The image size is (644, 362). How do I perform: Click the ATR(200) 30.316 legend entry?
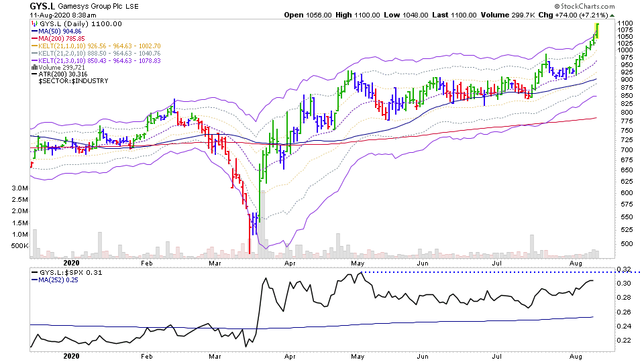click(x=62, y=74)
